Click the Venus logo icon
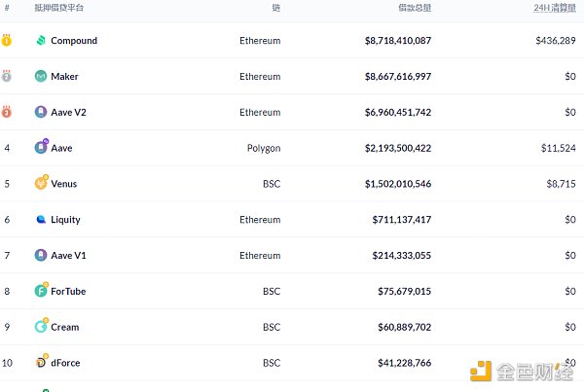This screenshot has width=584, height=392. pos(41,183)
